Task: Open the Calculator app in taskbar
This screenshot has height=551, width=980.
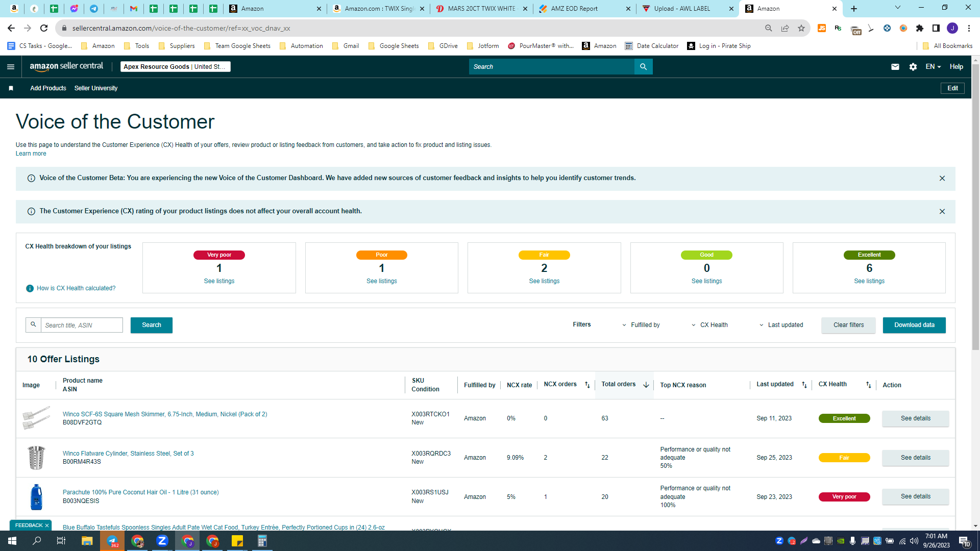Action: [x=262, y=541]
